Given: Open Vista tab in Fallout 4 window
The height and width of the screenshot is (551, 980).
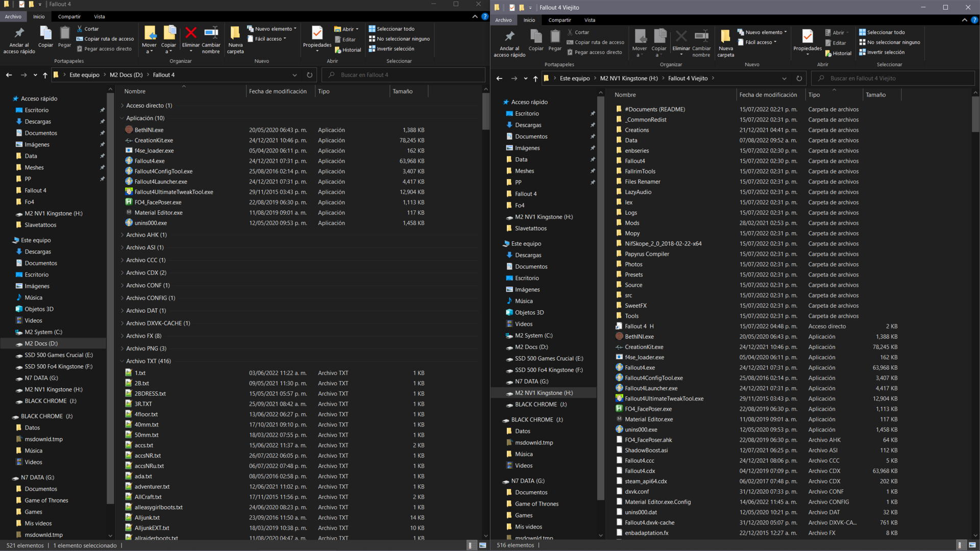Looking at the screenshot, I should [x=100, y=17].
